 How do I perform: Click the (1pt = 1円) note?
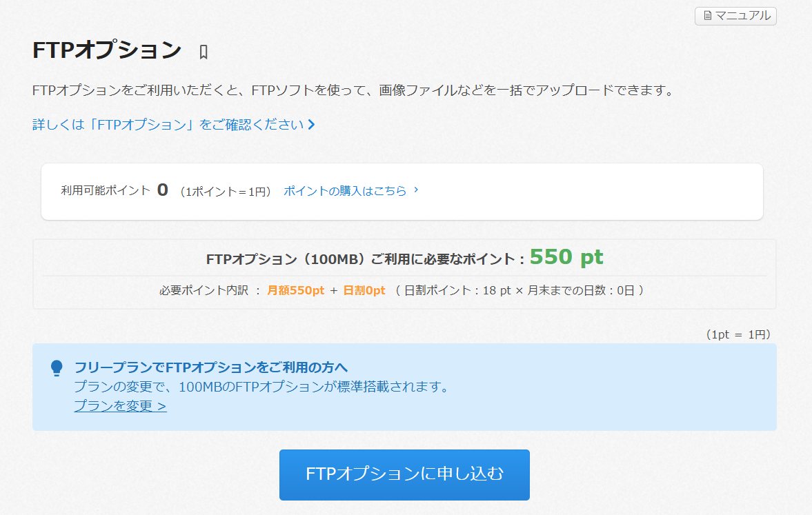click(x=738, y=334)
